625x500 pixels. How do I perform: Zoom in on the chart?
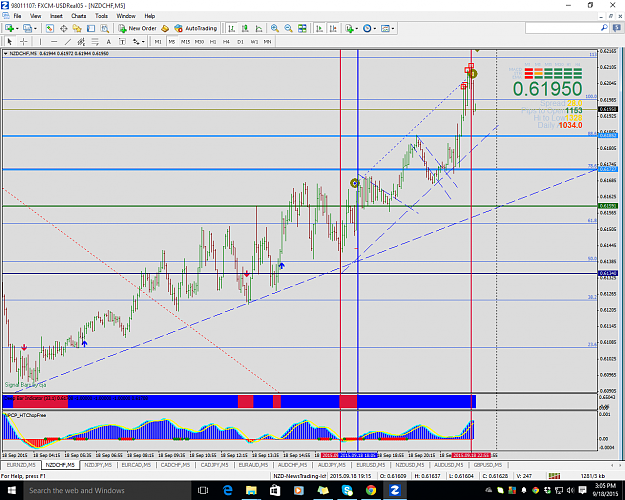pyautogui.click(x=275, y=28)
